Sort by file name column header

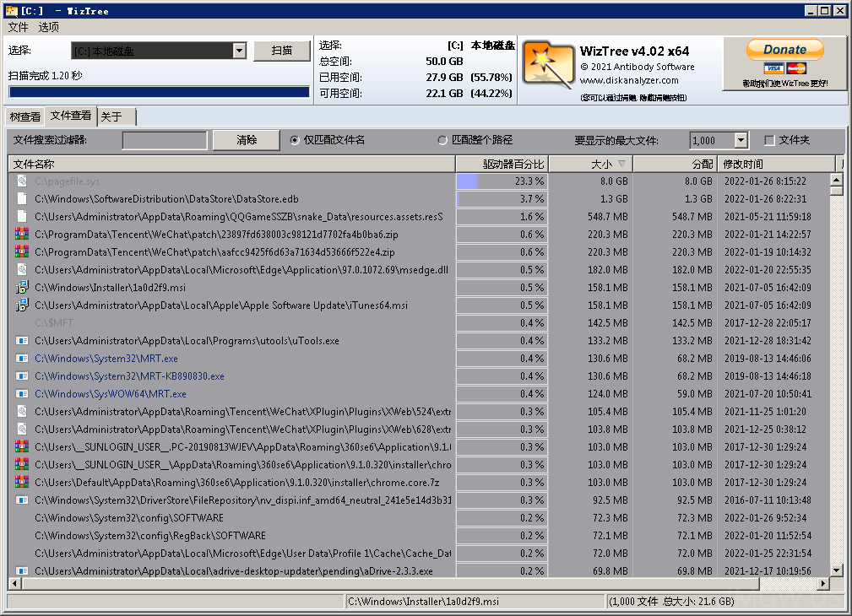[x=231, y=164]
